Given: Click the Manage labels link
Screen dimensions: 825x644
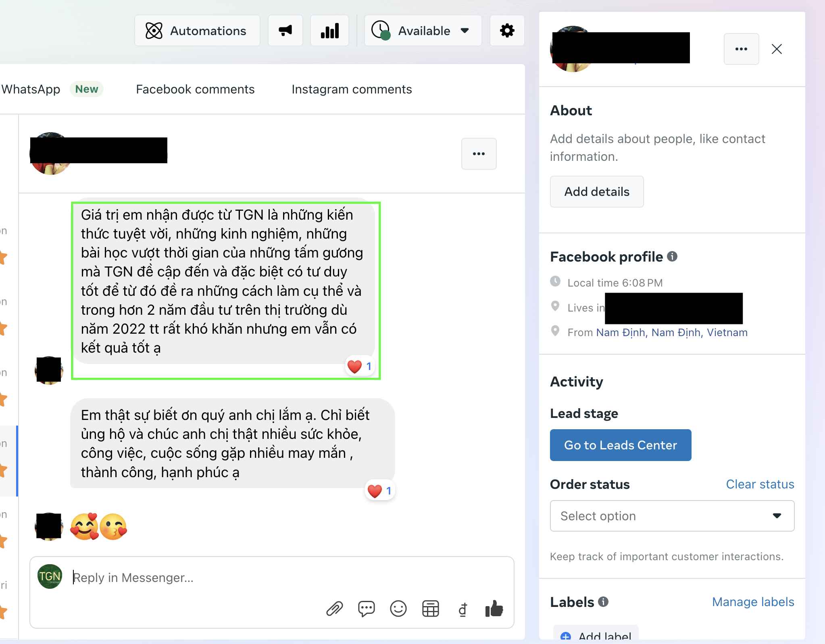Looking at the screenshot, I should [x=753, y=602].
